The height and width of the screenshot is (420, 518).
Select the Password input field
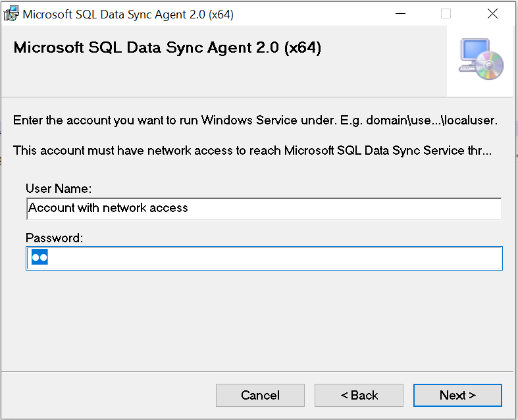(264, 258)
